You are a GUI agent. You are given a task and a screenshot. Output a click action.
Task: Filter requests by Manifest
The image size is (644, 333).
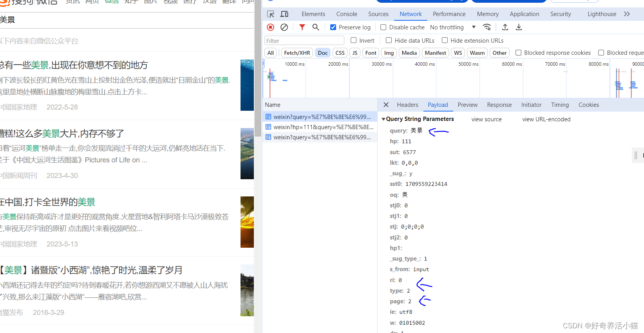pos(436,53)
